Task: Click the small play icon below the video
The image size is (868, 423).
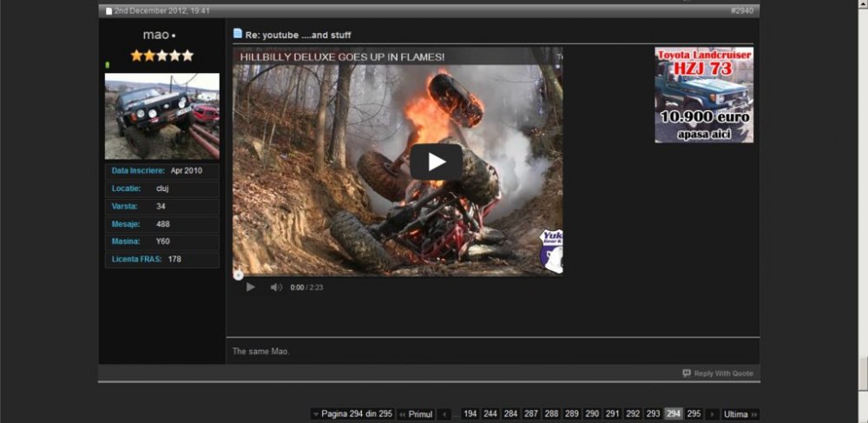Action: (x=250, y=288)
